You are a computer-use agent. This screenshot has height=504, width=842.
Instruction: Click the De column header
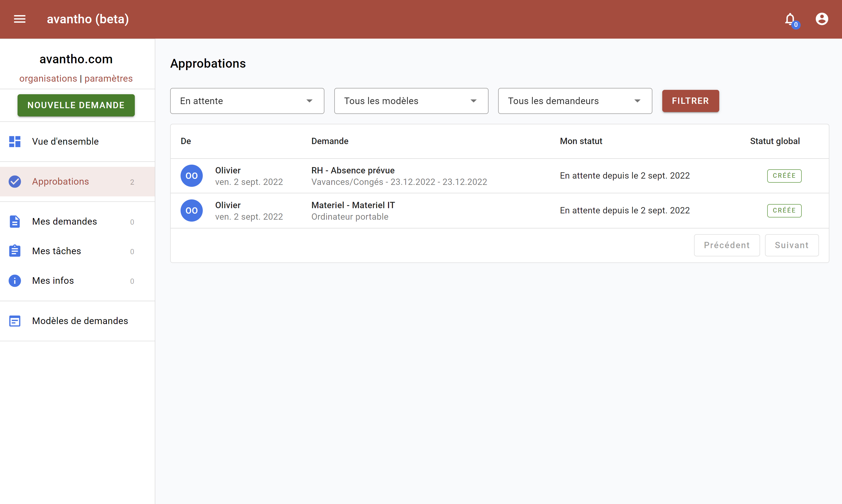[186, 141]
